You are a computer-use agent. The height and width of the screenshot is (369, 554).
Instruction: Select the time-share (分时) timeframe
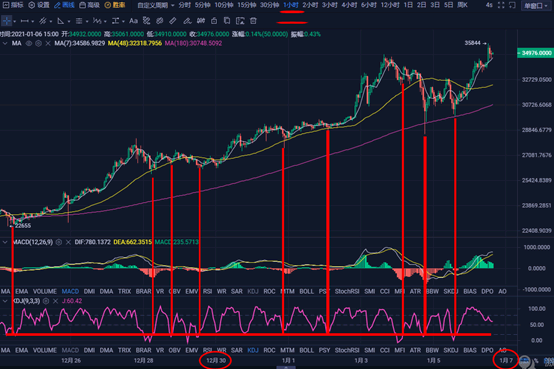tap(184, 5)
